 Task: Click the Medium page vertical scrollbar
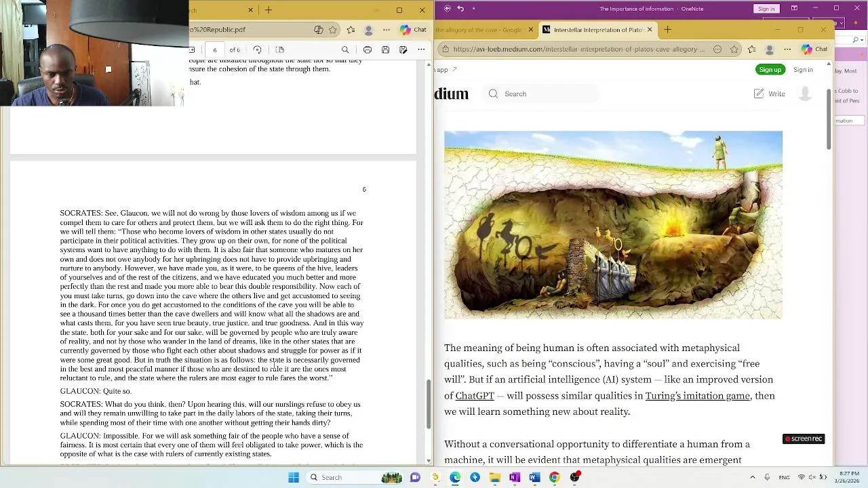(828, 119)
